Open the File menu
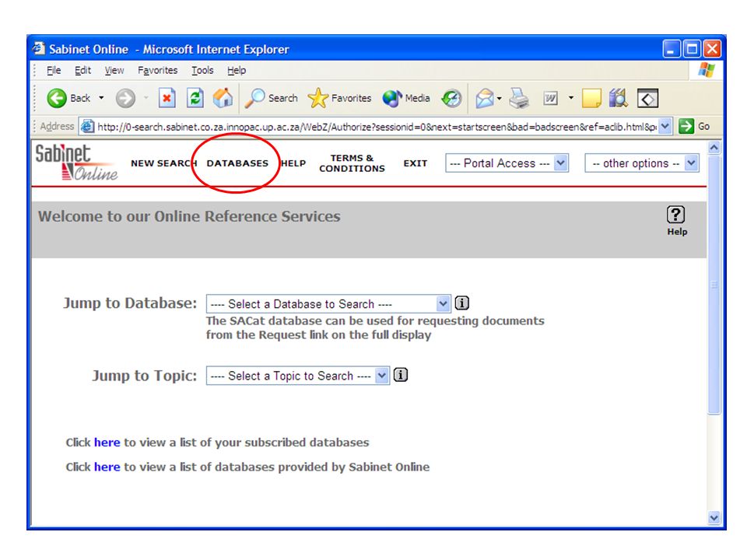Viewport: 747px width, 560px height. [54, 71]
